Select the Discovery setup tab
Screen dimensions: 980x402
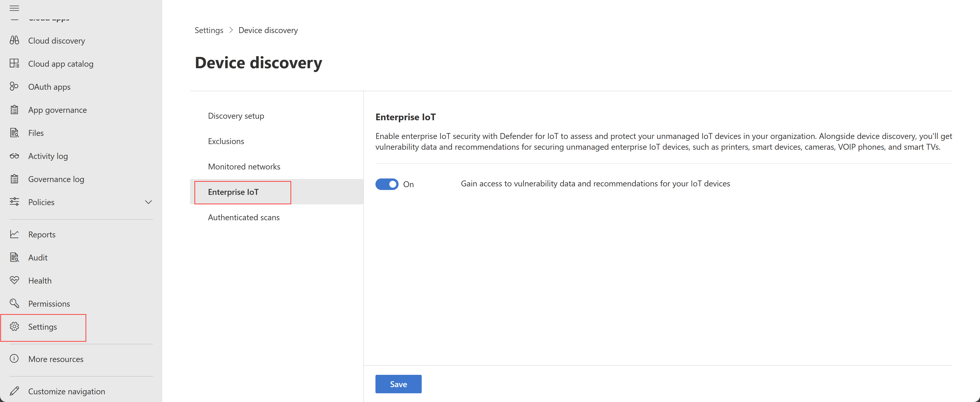pyautogui.click(x=236, y=115)
